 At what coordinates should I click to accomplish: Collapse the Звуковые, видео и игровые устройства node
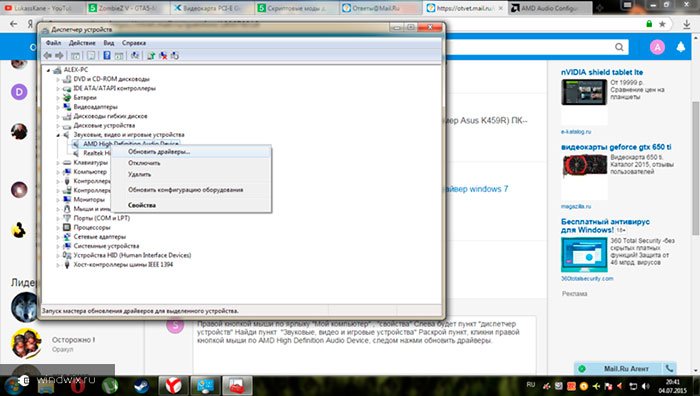(x=58, y=134)
